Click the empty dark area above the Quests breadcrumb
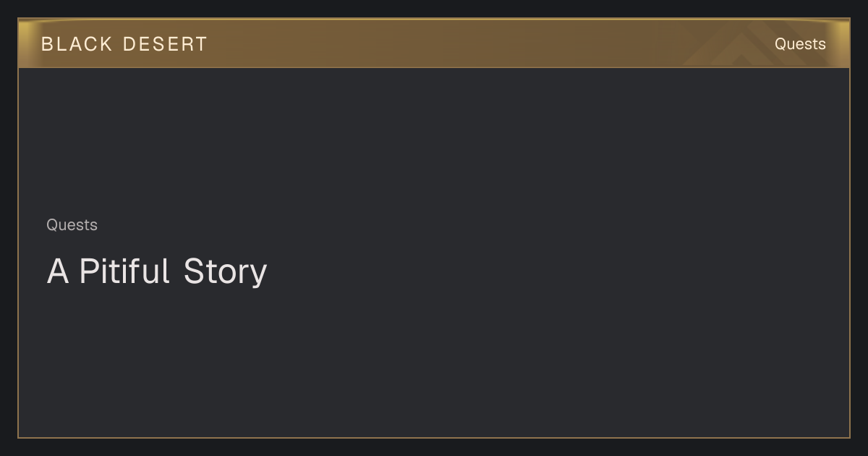The image size is (868, 456). pyautogui.click(x=434, y=141)
